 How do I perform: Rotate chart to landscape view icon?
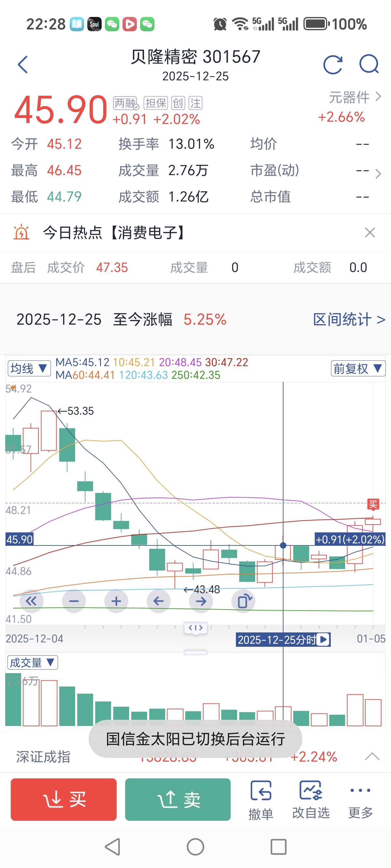[x=243, y=601]
